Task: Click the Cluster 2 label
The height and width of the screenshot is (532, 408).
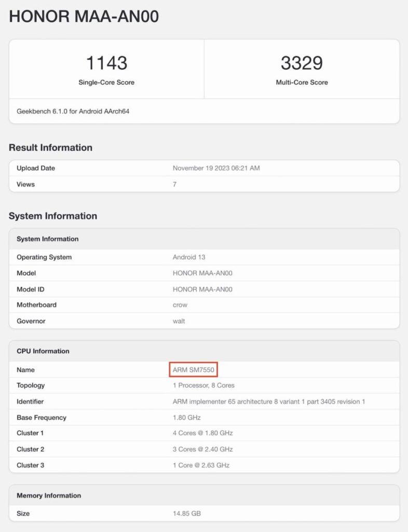Action: [x=30, y=449]
